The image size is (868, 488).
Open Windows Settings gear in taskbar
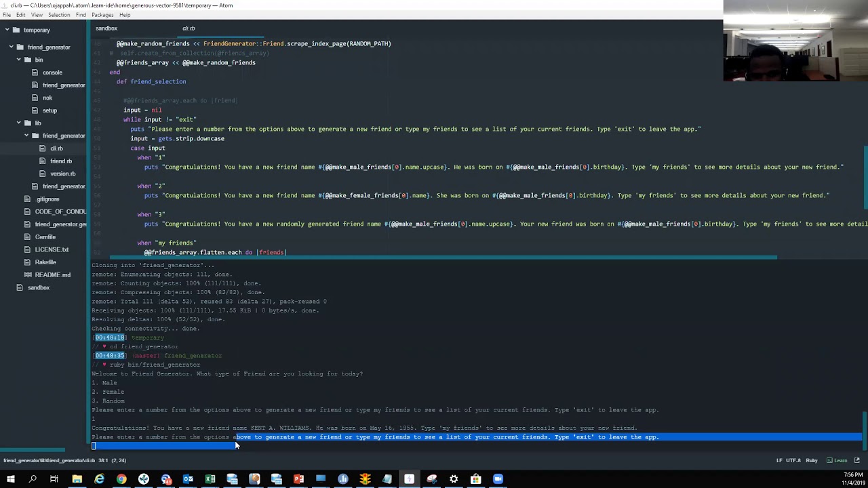pos(454,479)
